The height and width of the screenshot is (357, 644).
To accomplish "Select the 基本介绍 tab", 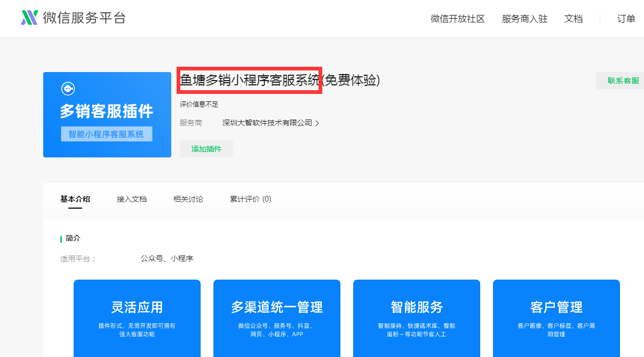I will point(75,199).
